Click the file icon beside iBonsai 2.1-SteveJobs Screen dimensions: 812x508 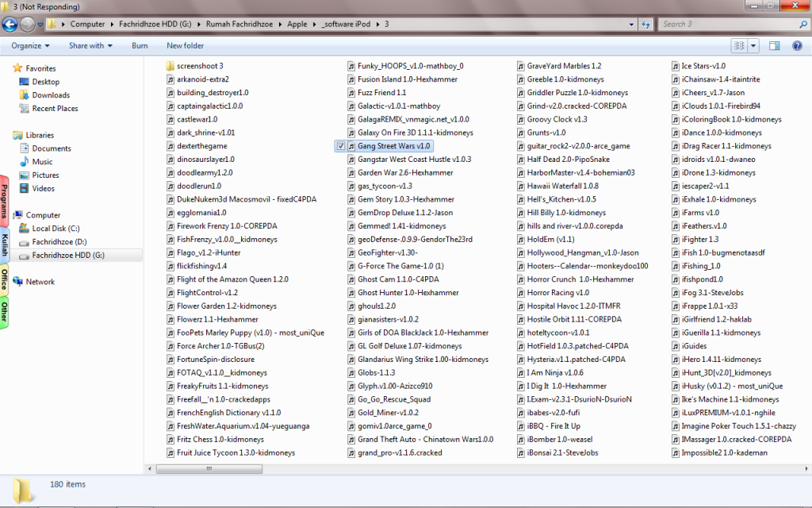click(x=520, y=452)
